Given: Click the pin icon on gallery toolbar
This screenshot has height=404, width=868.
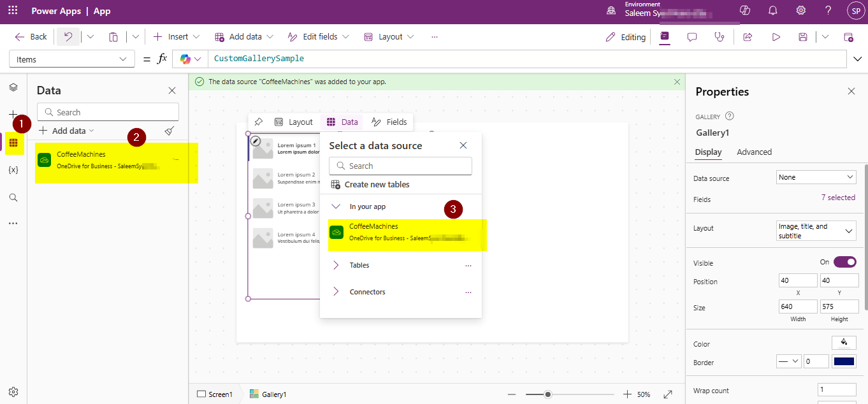Looking at the screenshot, I should pos(258,122).
